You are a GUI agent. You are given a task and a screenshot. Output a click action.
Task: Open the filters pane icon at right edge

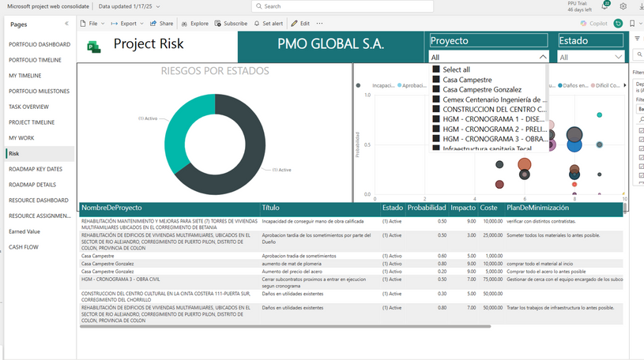click(x=637, y=39)
